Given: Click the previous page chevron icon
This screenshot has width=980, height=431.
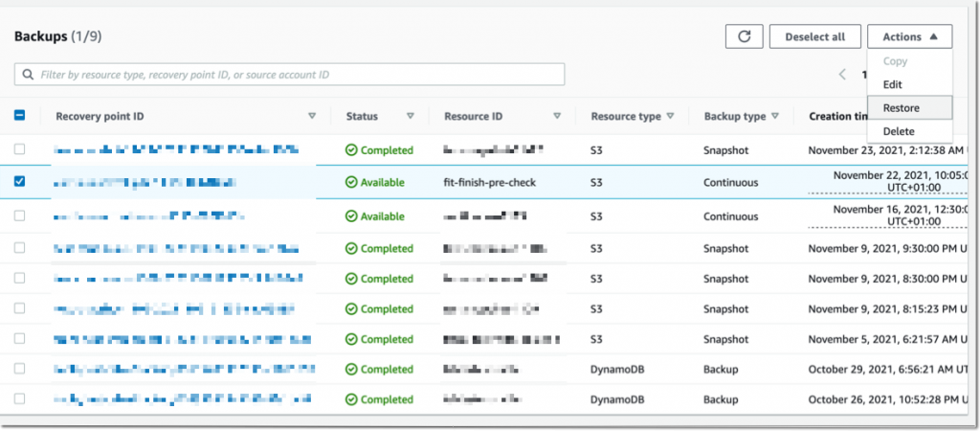Looking at the screenshot, I should click(x=842, y=75).
